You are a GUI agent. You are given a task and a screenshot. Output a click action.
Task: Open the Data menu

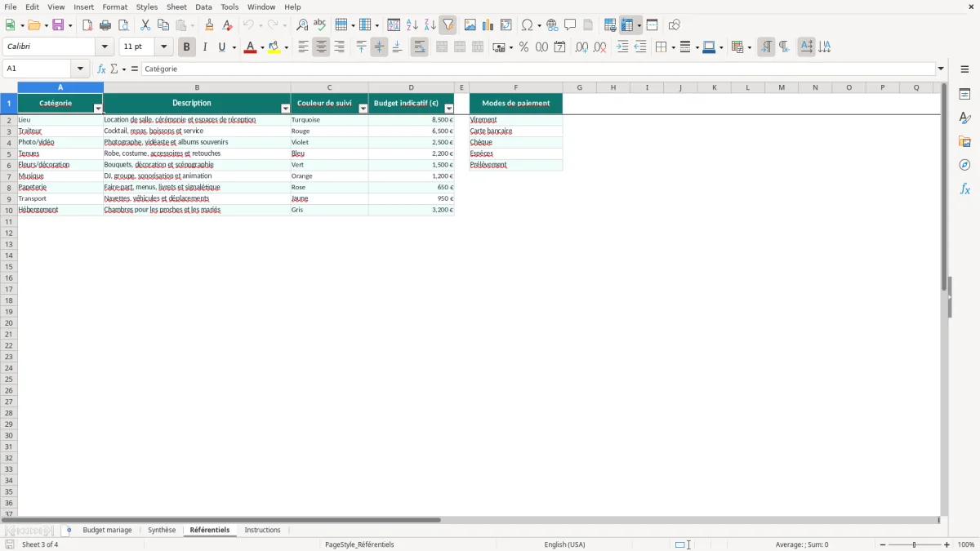[x=203, y=7]
